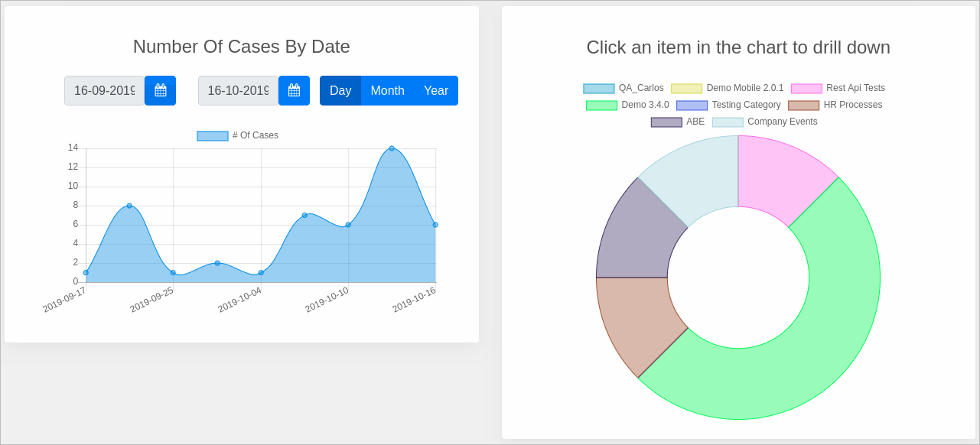Screen dimensions: 980x445
Task: Select the Day grouping button
Action: pyautogui.click(x=340, y=90)
